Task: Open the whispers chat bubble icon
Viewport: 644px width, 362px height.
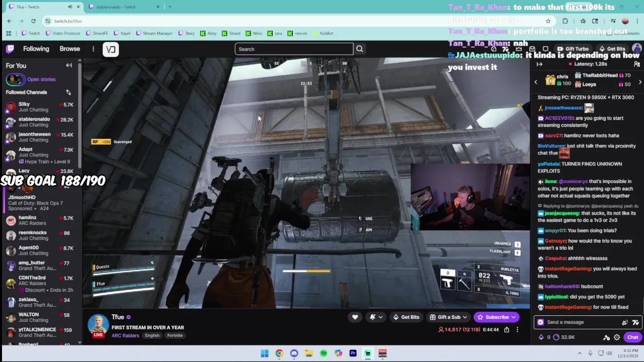Action: pos(545,49)
